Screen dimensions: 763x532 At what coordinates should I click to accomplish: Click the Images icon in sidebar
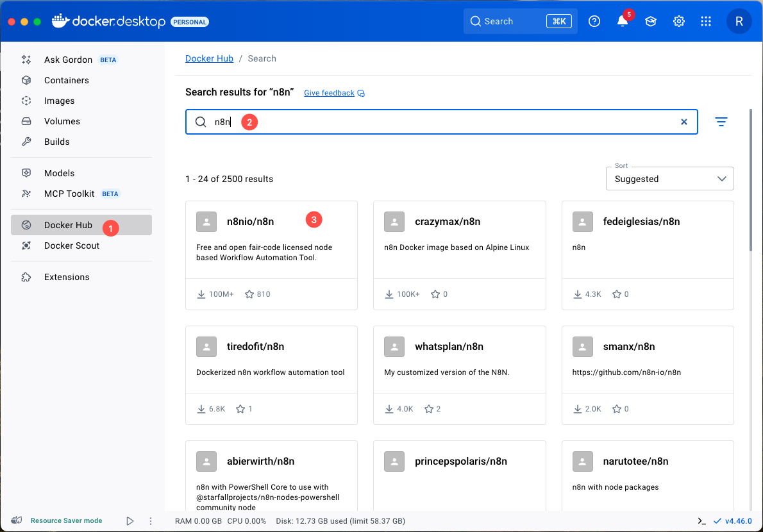[26, 101]
